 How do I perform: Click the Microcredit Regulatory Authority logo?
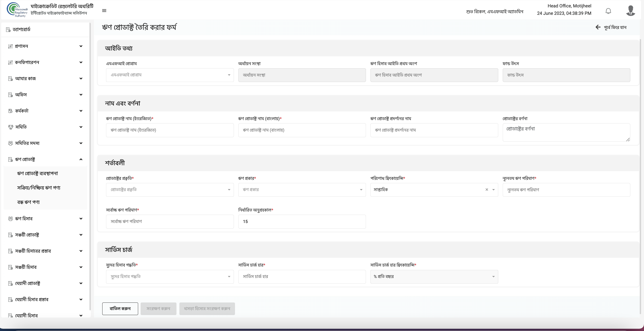(x=17, y=10)
